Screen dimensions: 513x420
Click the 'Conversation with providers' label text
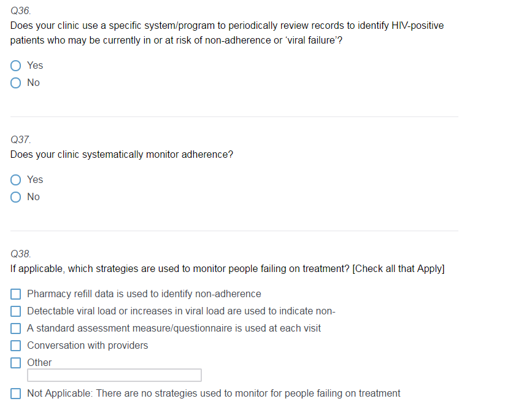pos(87,346)
